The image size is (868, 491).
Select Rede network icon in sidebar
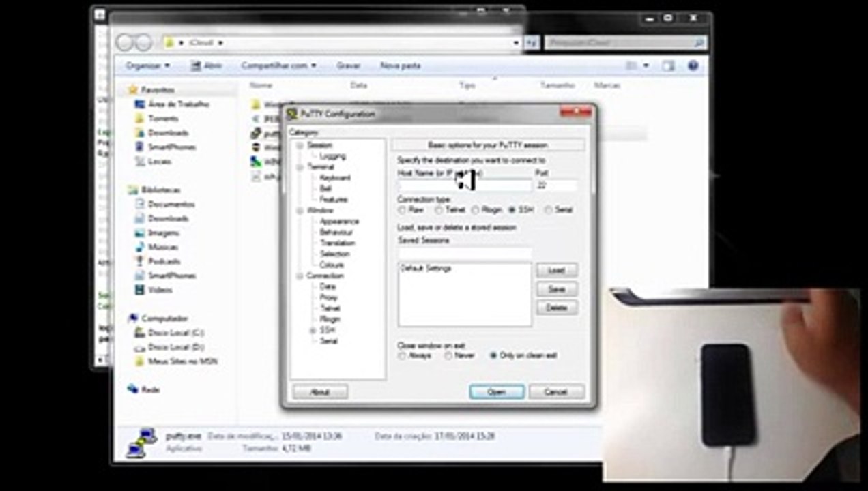click(x=132, y=389)
